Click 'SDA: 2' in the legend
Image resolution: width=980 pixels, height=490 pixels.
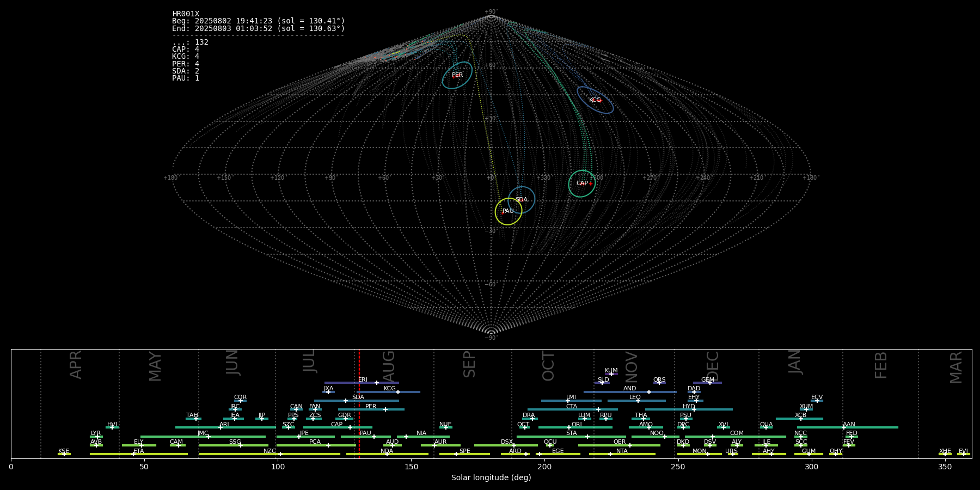(x=186, y=71)
